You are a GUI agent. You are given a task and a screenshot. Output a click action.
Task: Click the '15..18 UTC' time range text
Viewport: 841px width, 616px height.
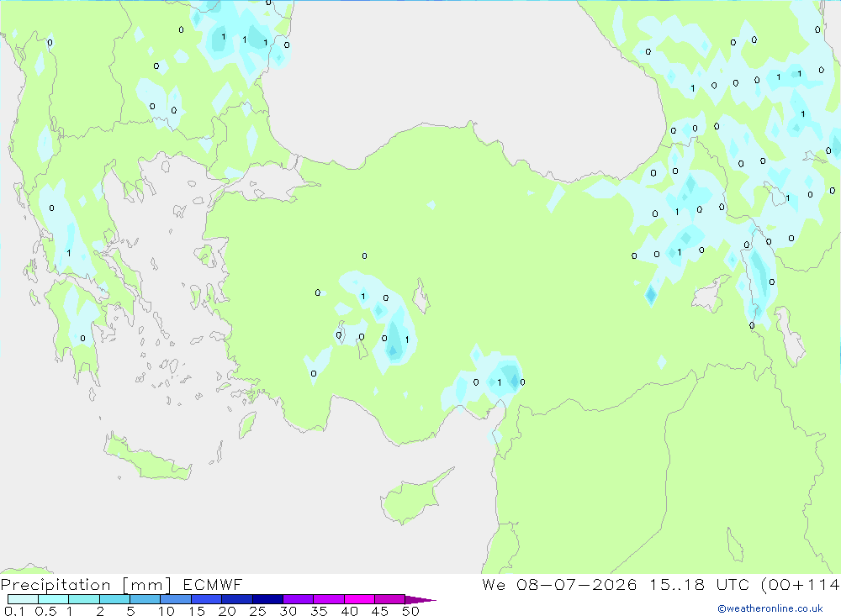[x=699, y=584]
